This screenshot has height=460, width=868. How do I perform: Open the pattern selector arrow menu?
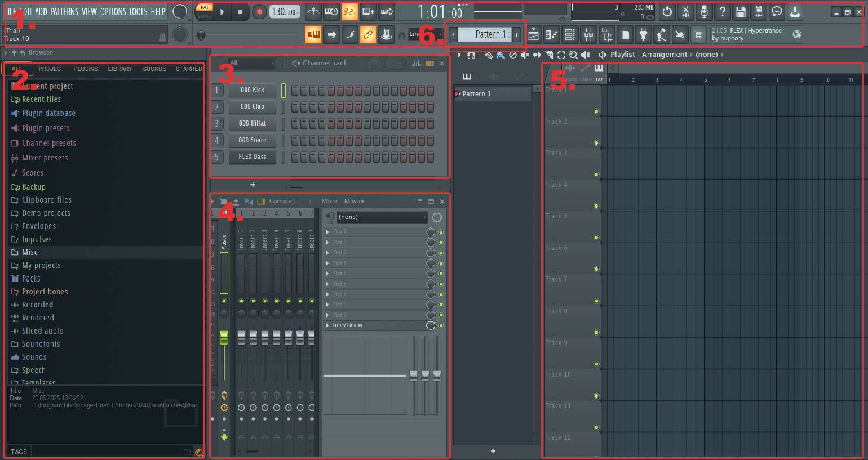(453, 35)
